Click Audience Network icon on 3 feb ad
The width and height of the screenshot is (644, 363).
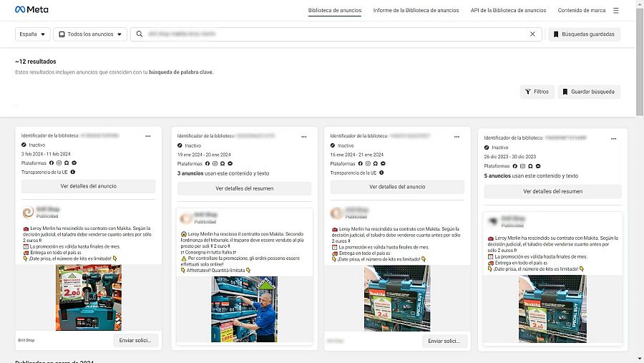[x=67, y=163]
